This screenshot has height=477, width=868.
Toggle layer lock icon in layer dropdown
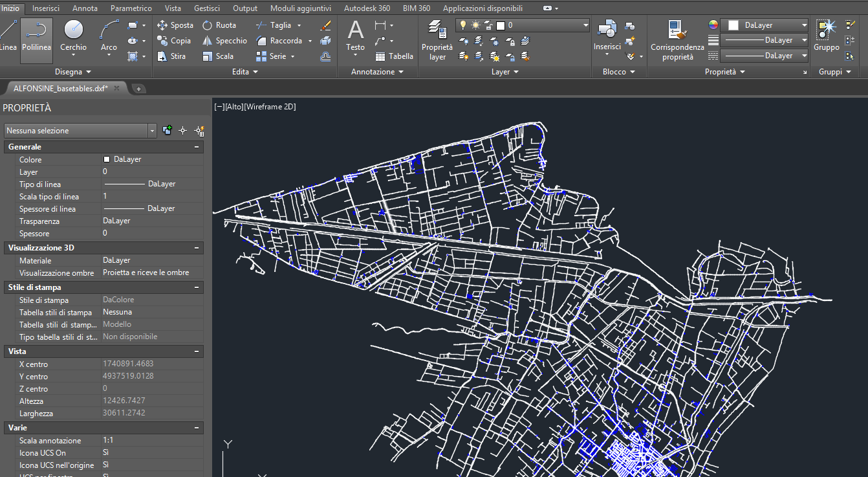(x=488, y=25)
